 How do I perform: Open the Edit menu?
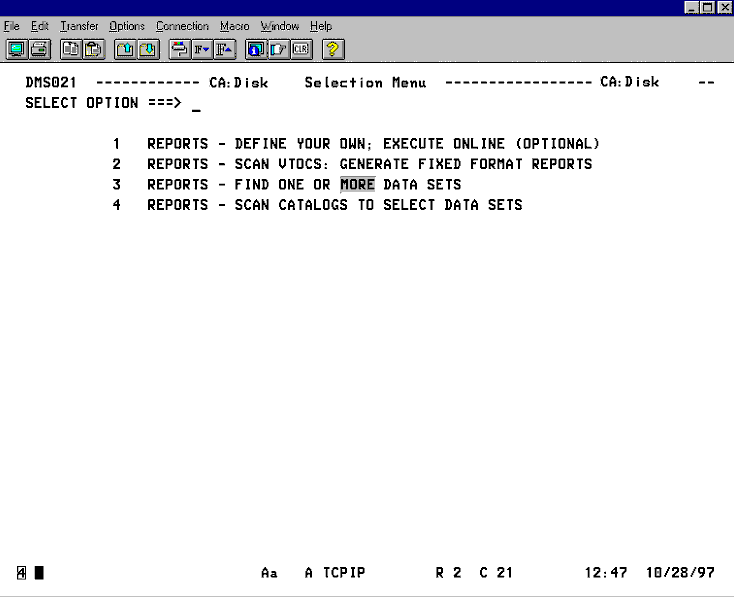point(40,26)
